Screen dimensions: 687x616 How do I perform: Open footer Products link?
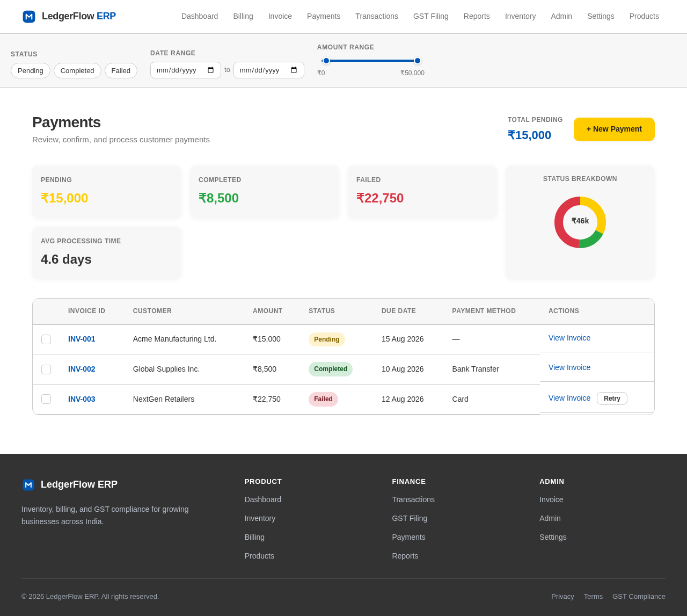[259, 556]
